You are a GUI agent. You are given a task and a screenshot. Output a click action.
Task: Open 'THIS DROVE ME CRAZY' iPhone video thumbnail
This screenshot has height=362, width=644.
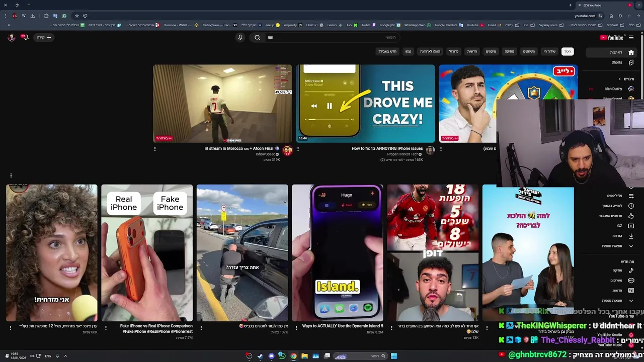365,104
